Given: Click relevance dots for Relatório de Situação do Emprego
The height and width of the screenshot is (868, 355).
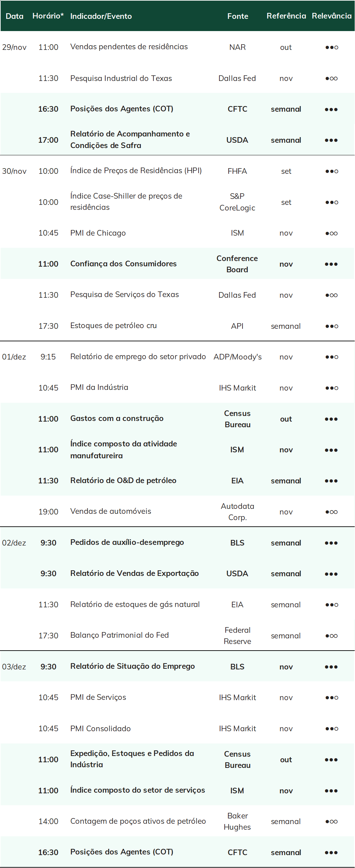Looking at the screenshot, I should [332, 667].
